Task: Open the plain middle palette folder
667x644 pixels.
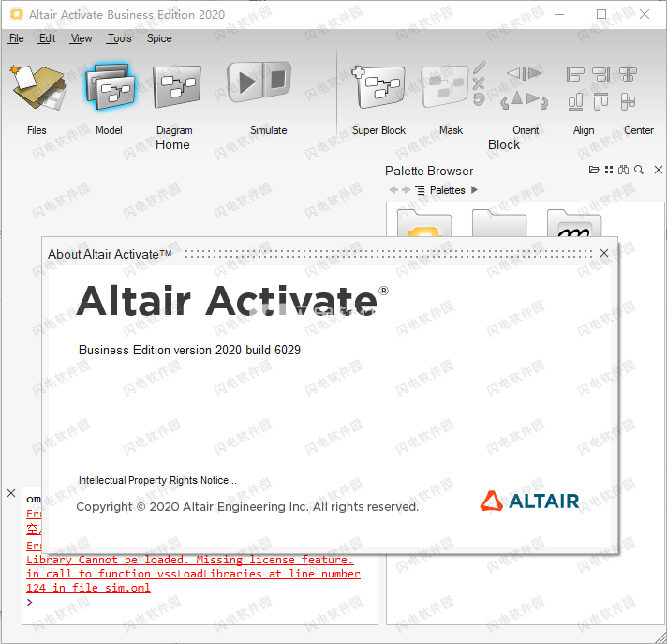Action: pyautogui.click(x=499, y=222)
